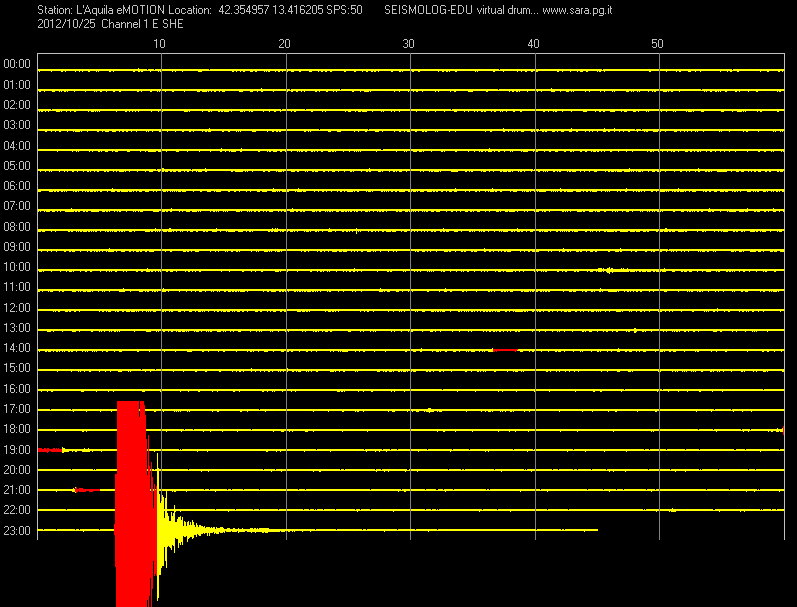797x607 pixels.
Task: Click the 06:00 hour label
Action: point(17,186)
